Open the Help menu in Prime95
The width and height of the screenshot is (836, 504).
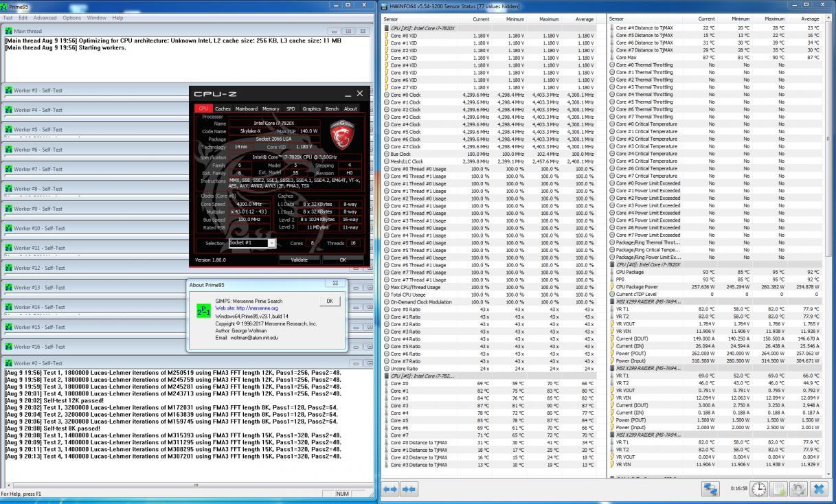click(x=117, y=17)
